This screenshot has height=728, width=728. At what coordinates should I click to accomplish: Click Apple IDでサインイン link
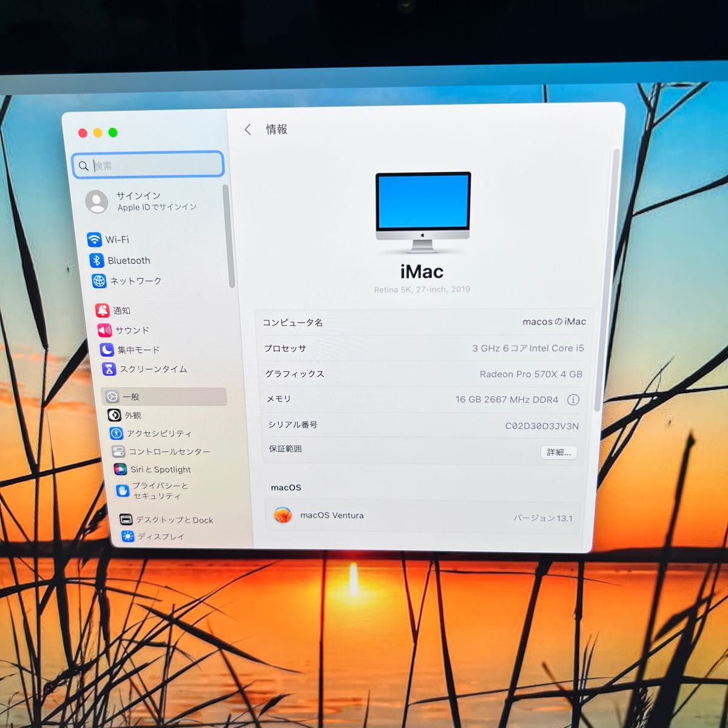[157, 207]
